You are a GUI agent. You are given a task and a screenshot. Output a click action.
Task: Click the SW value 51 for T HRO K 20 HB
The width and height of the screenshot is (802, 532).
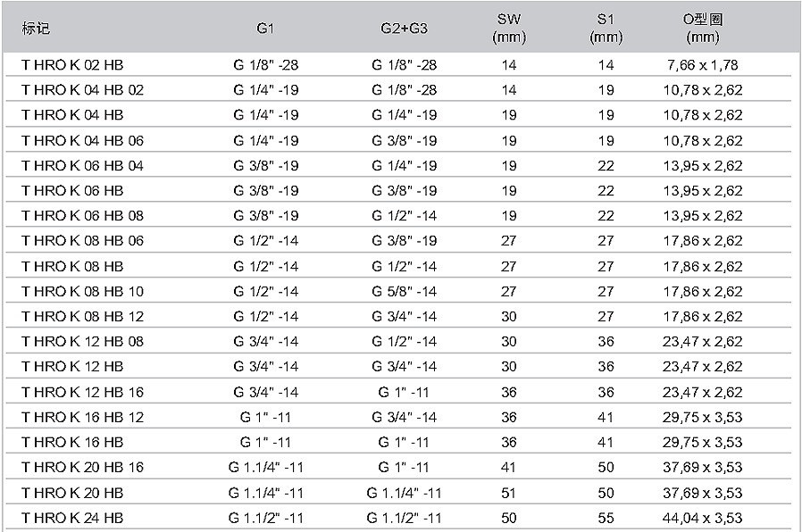click(509, 493)
